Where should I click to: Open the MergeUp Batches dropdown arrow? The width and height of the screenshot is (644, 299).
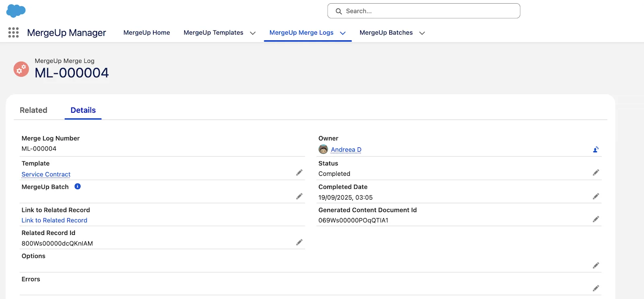point(422,33)
